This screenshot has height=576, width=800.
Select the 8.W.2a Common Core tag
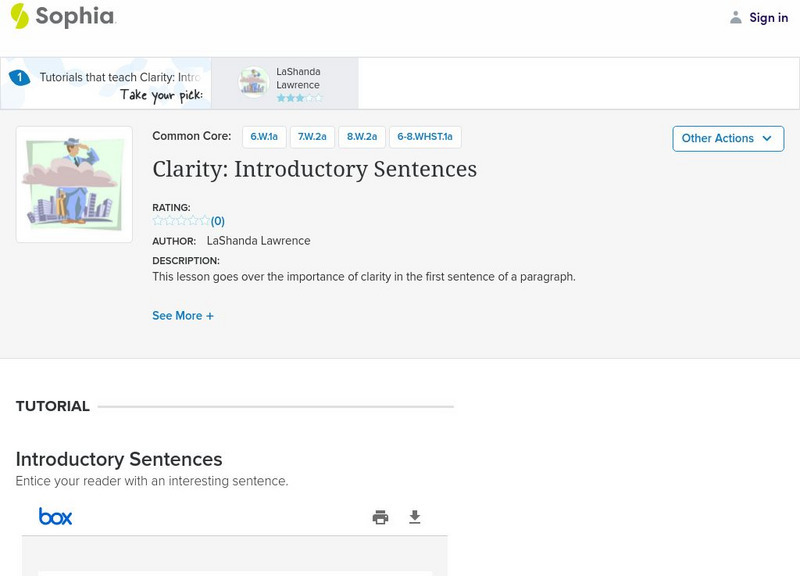(x=362, y=137)
